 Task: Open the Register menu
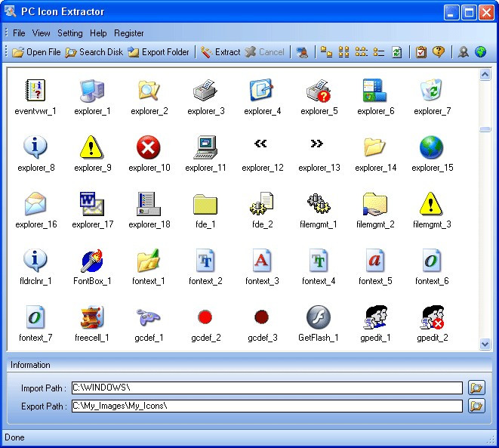coord(129,33)
